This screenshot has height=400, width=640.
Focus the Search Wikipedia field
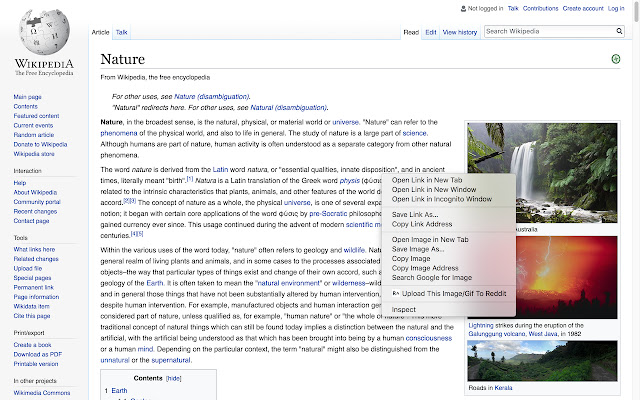(x=545, y=32)
